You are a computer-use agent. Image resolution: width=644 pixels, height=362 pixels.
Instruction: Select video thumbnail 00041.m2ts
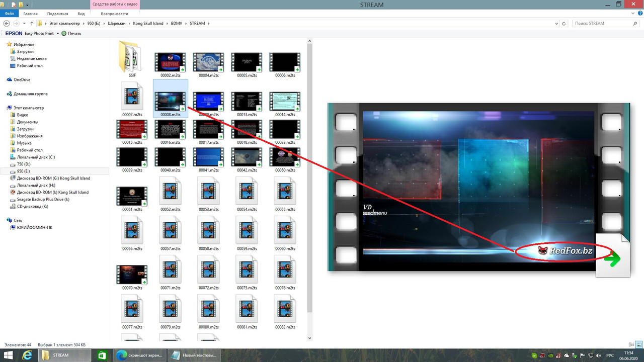point(208,157)
